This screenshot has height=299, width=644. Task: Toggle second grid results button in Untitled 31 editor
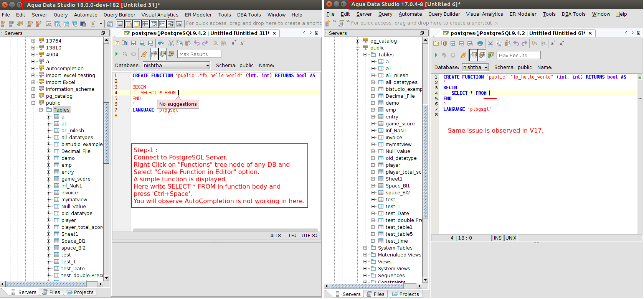click(163, 54)
